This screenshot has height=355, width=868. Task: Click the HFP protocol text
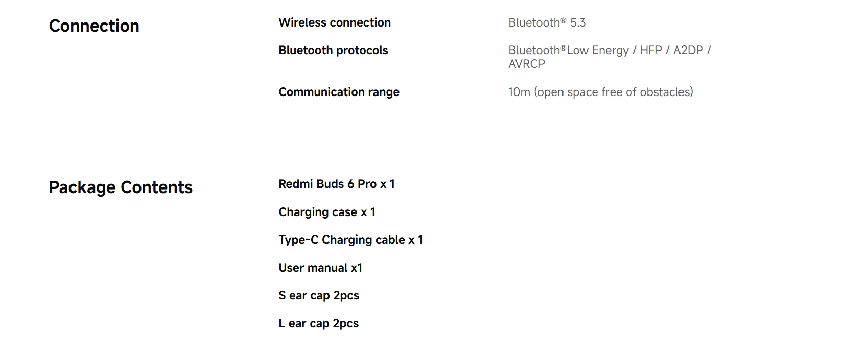point(651,51)
